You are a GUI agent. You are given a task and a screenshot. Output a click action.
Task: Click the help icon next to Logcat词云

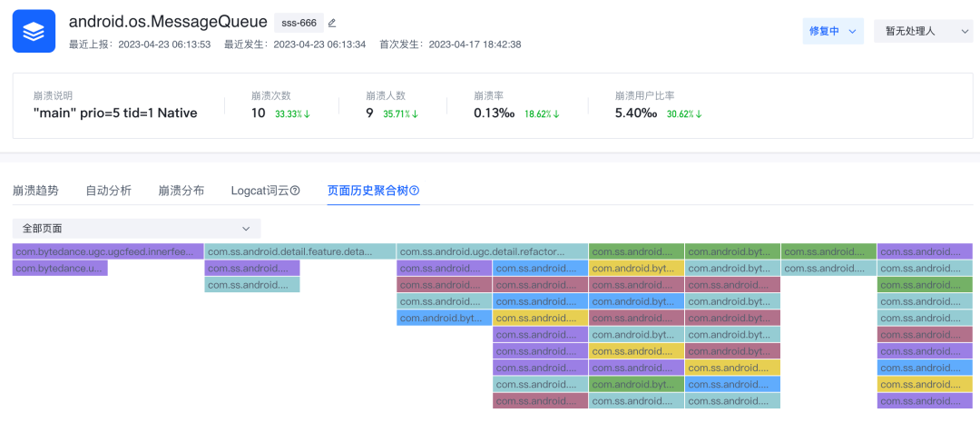296,191
